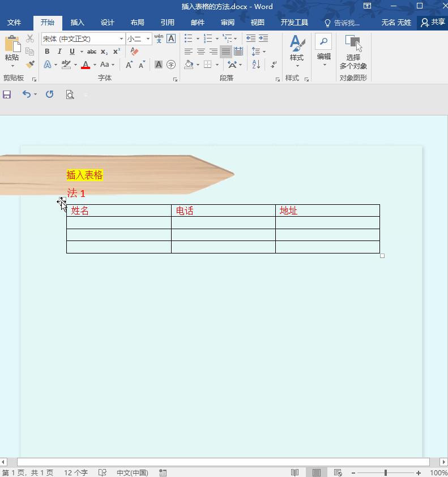Center align text
The image size is (448, 477).
(201, 51)
